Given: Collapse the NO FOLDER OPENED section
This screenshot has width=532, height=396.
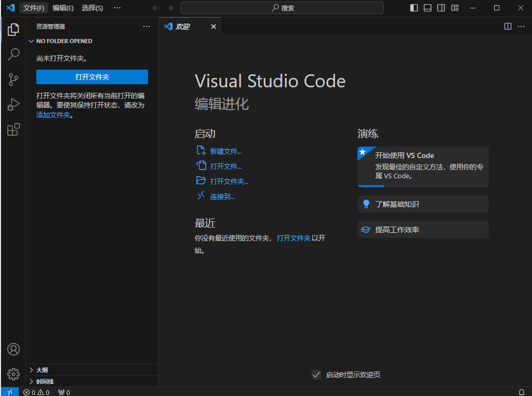Looking at the screenshot, I should (92, 41).
